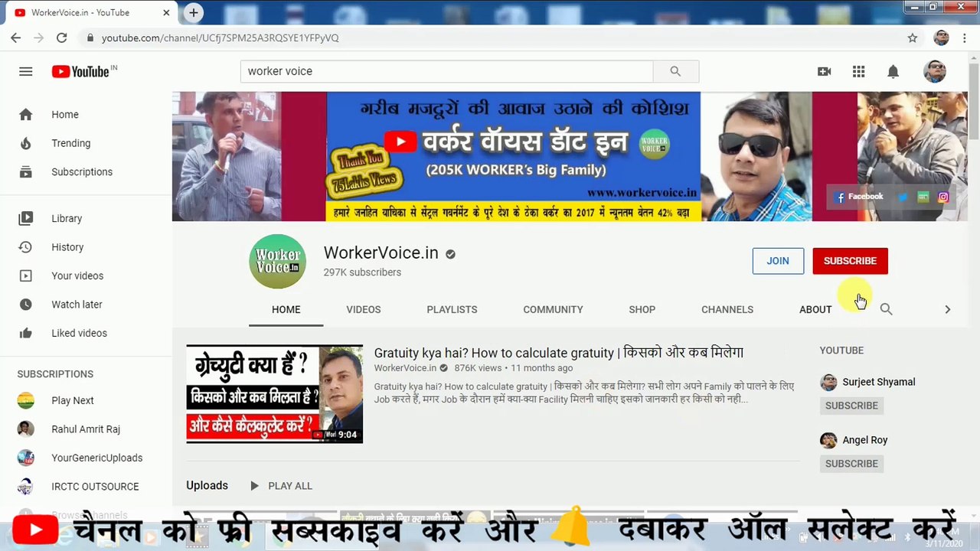Open Rahul Amrit Raj subscription channel
The image size is (980, 551).
coord(86,429)
